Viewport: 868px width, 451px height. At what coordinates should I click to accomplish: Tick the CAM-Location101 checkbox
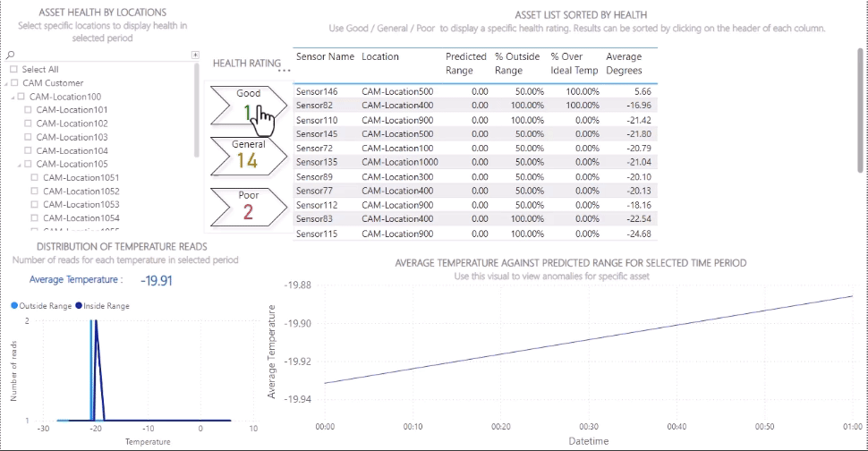click(x=28, y=110)
